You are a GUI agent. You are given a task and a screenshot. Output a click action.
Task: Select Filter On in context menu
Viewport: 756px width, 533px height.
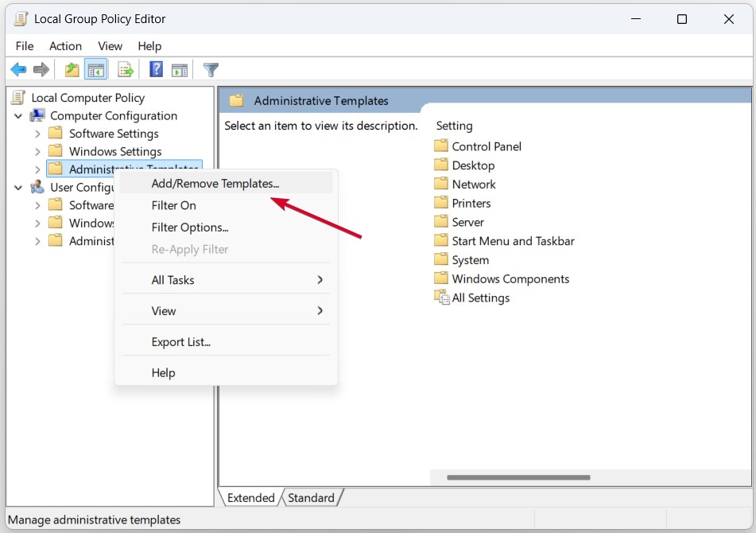point(226,205)
